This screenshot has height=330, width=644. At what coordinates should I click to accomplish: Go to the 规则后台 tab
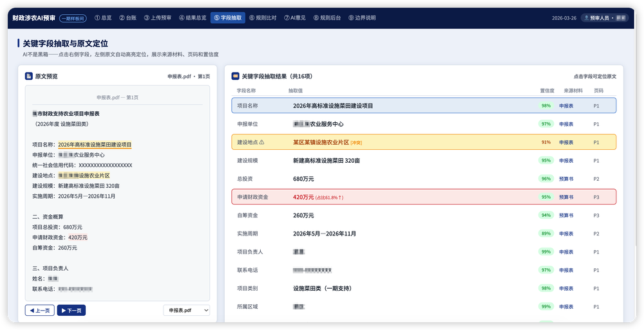pos(327,17)
